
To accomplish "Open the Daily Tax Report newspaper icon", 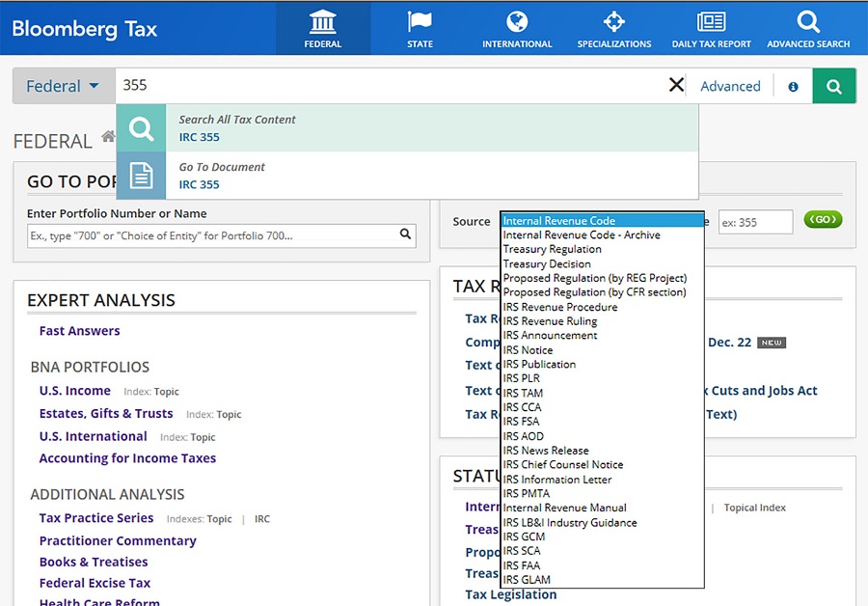I will coord(711,22).
